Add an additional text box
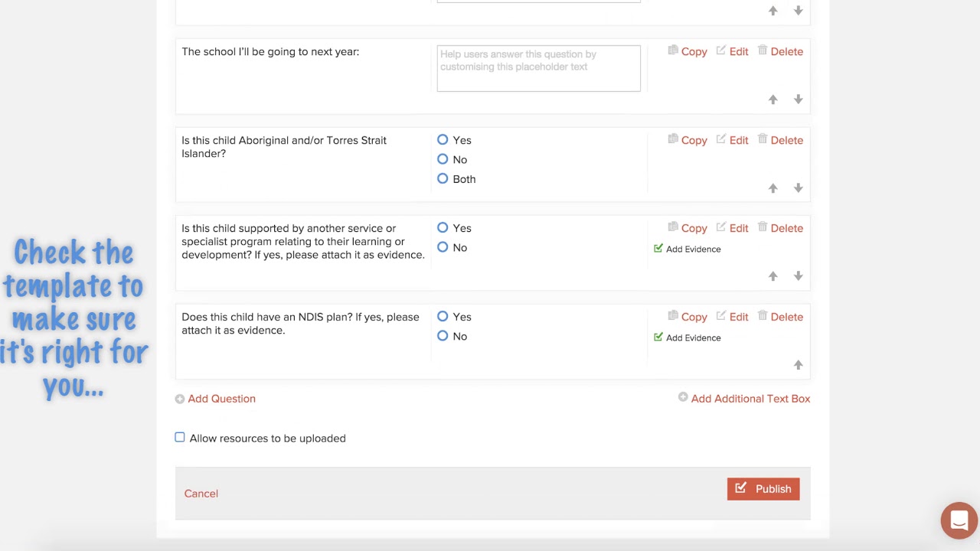The width and height of the screenshot is (980, 551). pos(750,399)
